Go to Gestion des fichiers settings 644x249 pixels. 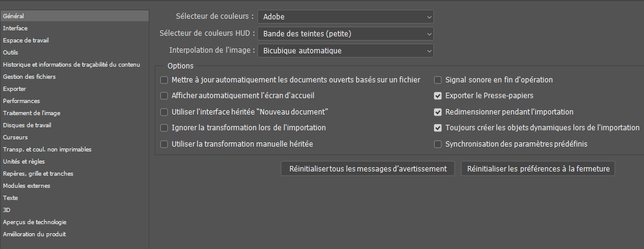click(30, 76)
